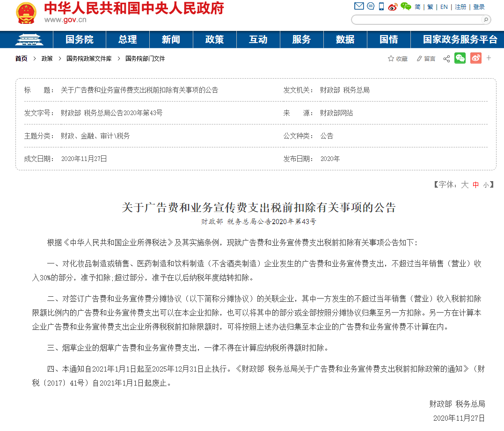
Task: Click the 收藏 star icon
Action: pyautogui.click(x=391, y=58)
